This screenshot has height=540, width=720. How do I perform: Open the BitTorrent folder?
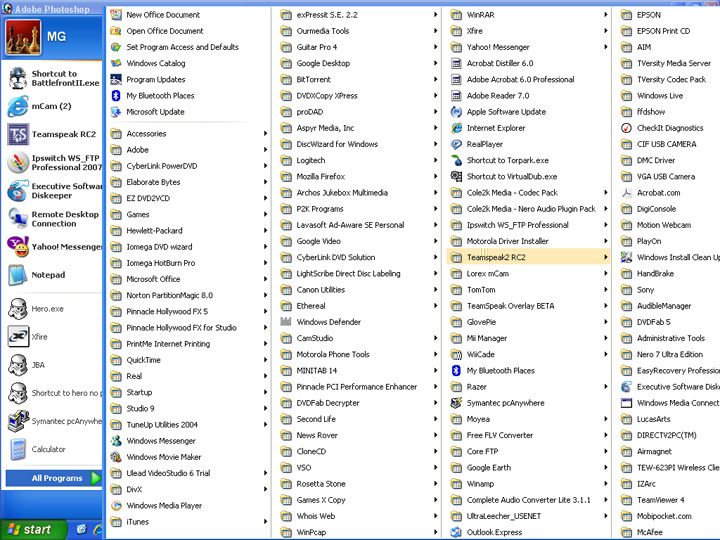359,79
